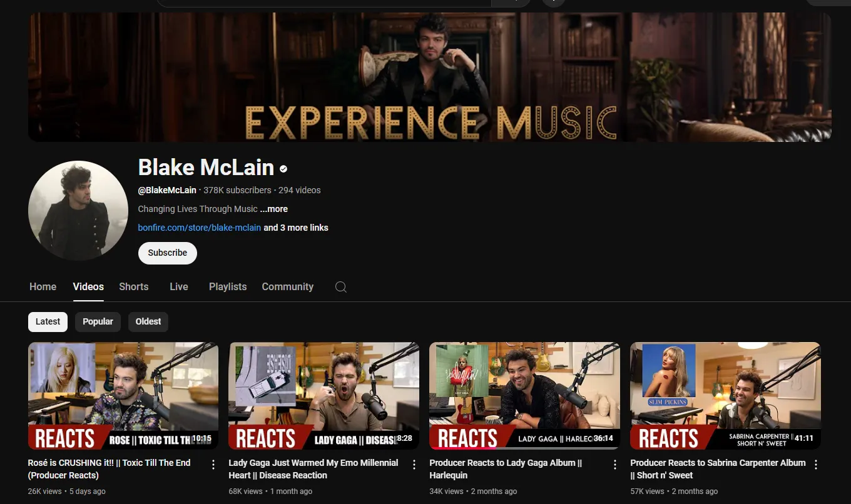Click the verified badge beside channel name
851x504 pixels.
[283, 169]
